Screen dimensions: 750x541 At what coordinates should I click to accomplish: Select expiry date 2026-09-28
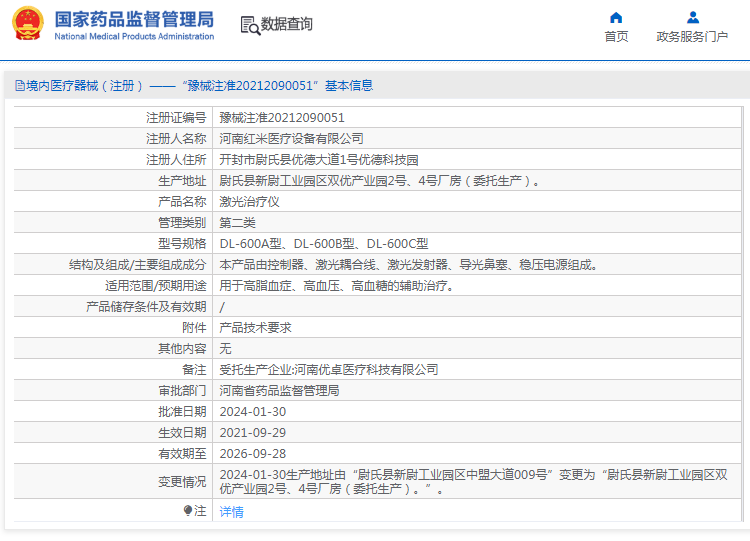coord(253,454)
